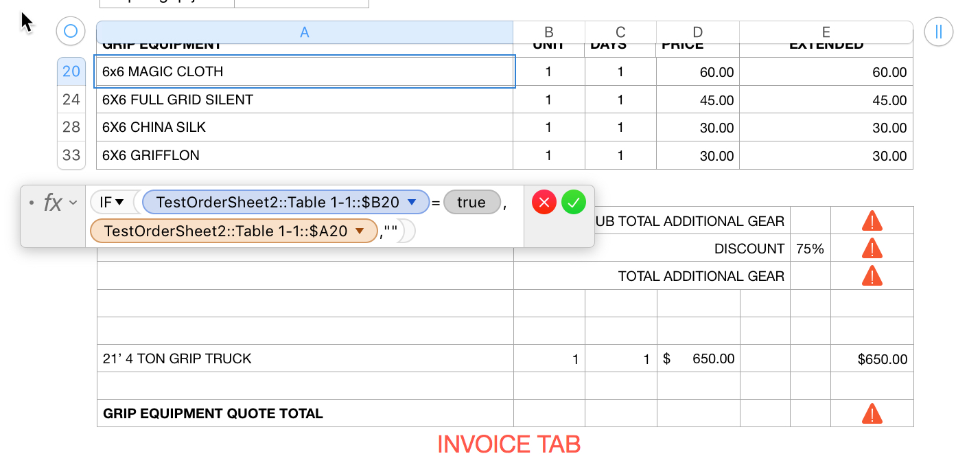This screenshot has height=467, width=980.
Task: Click the warning triangle beside TOTAL ADDITIONAL GEAR
Action: click(x=872, y=275)
